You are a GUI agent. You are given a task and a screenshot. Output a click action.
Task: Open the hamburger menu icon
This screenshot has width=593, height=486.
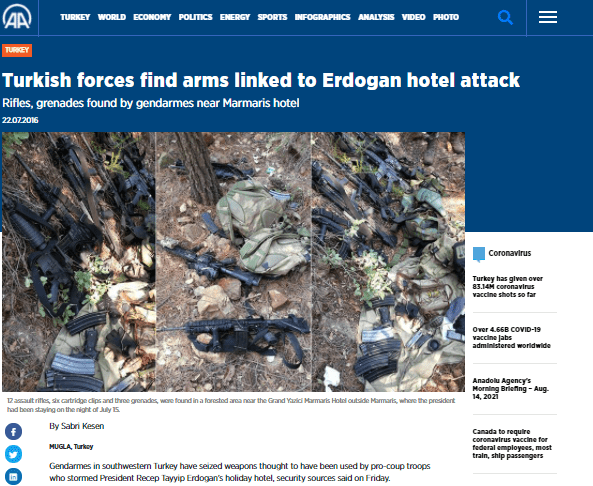click(x=548, y=17)
